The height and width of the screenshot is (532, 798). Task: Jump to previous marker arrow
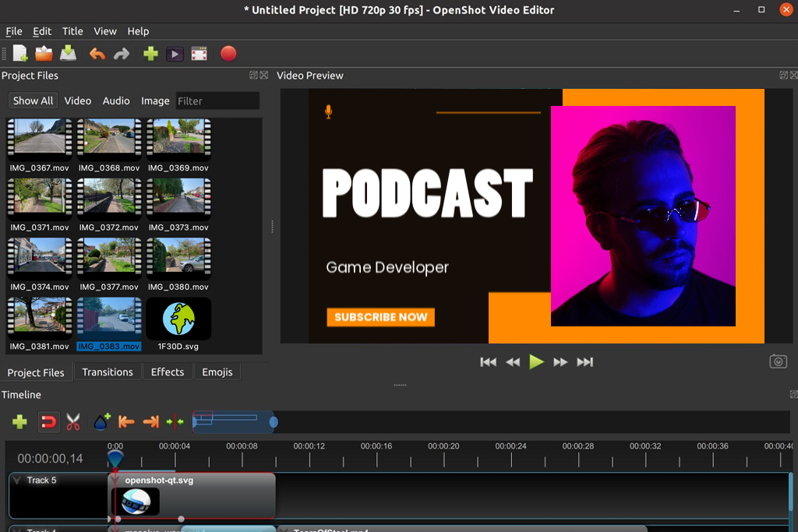click(x=126, y=421)
